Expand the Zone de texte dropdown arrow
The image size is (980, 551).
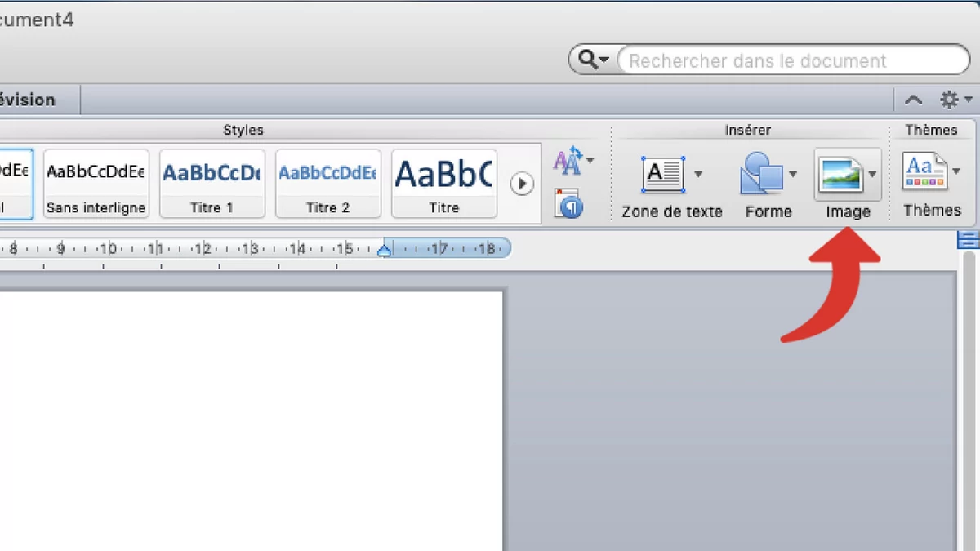click(x=698, y=174)
